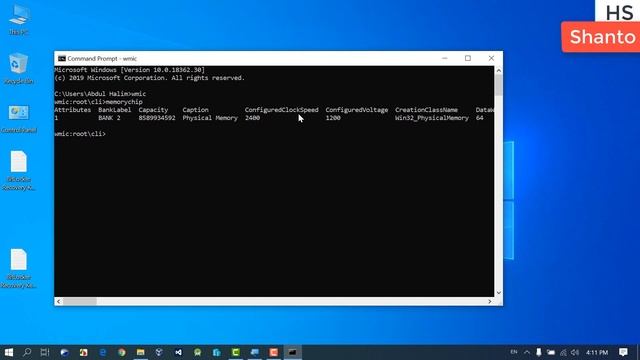Maximize the Command Prompt window
640x360 pixels.
pos(468,58)
